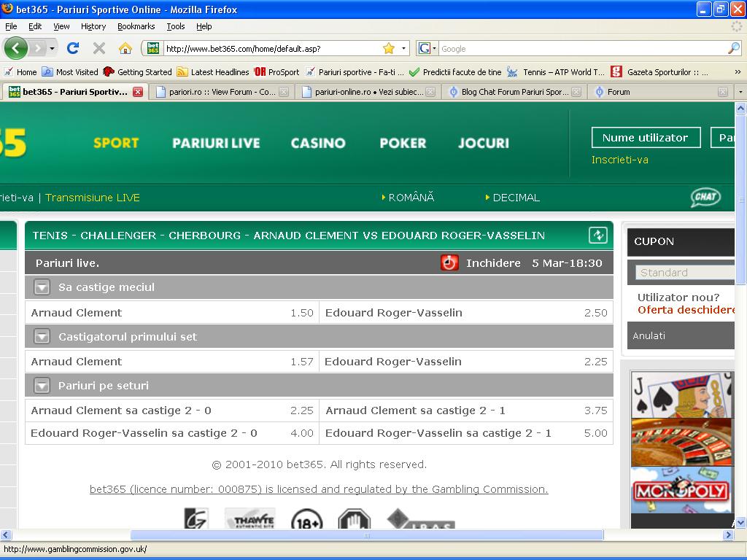Screen dimensions: 747x560
Task: Select PARIURI LIVE in site navigation
Action: [216, 143]
